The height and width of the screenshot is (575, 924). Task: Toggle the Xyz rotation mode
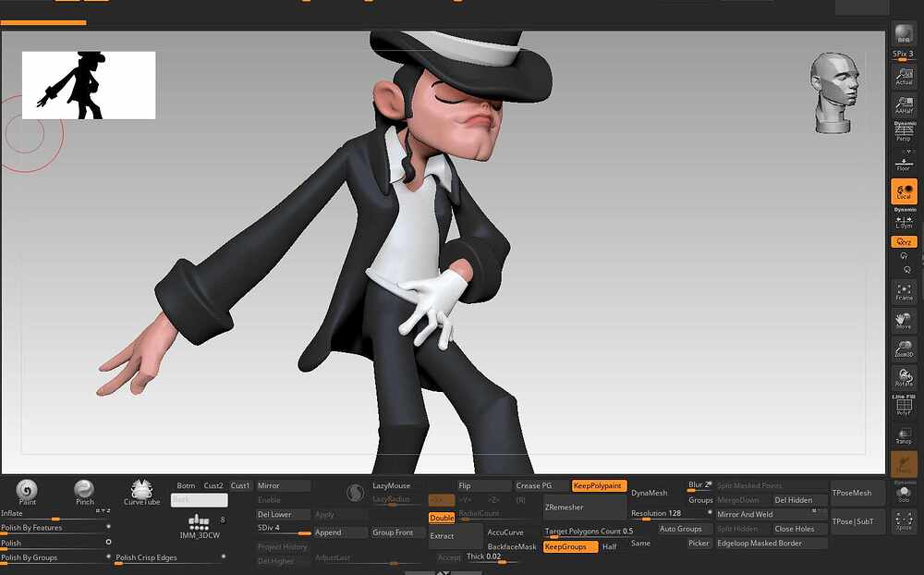[904, 242]
